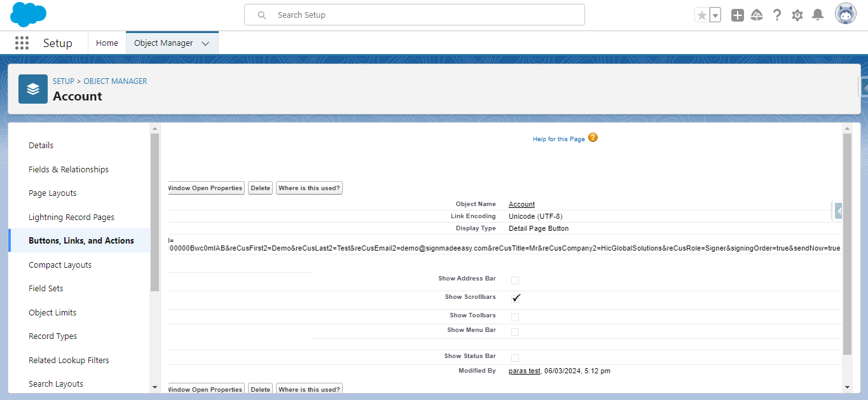
Task: Open Search Layouts in the sidebar
Action: point(56,383)
